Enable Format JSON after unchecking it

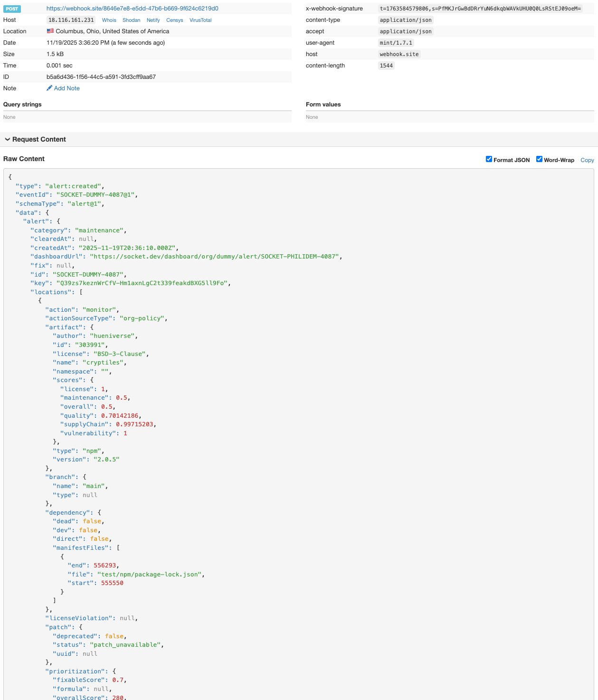pyautogui.click(x=489, y=159)
